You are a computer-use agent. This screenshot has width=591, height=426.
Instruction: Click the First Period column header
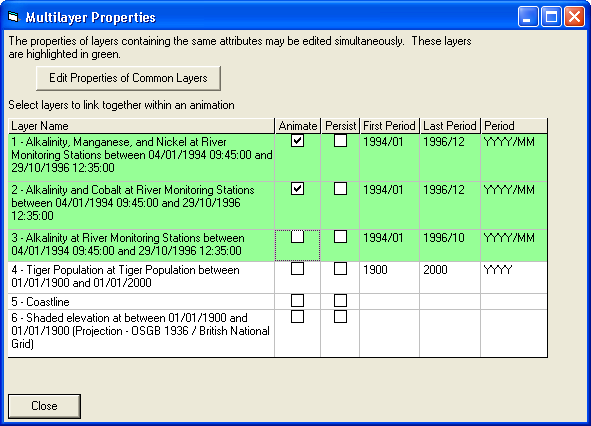[x=389, y=126]
